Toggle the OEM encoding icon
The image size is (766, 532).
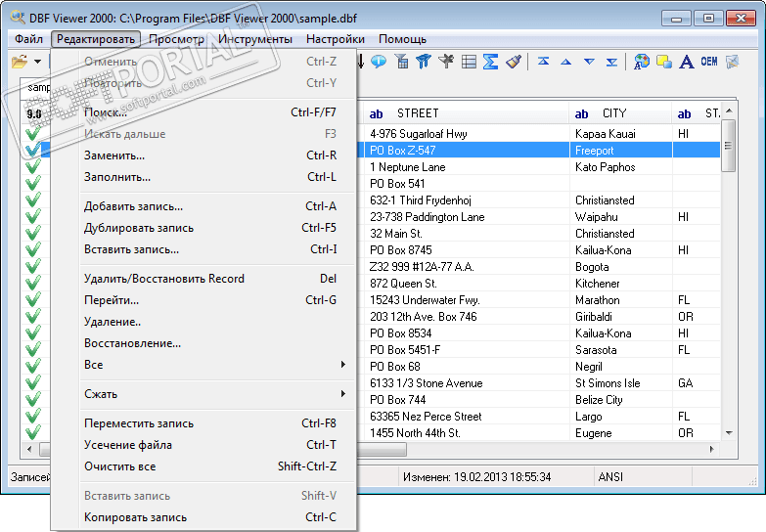click(x=709, y=62)
